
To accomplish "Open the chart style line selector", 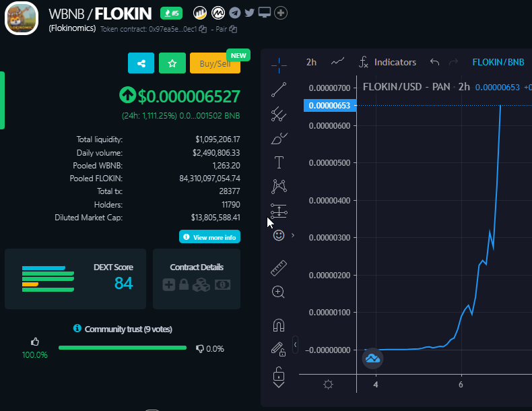I will pos(337,62).
